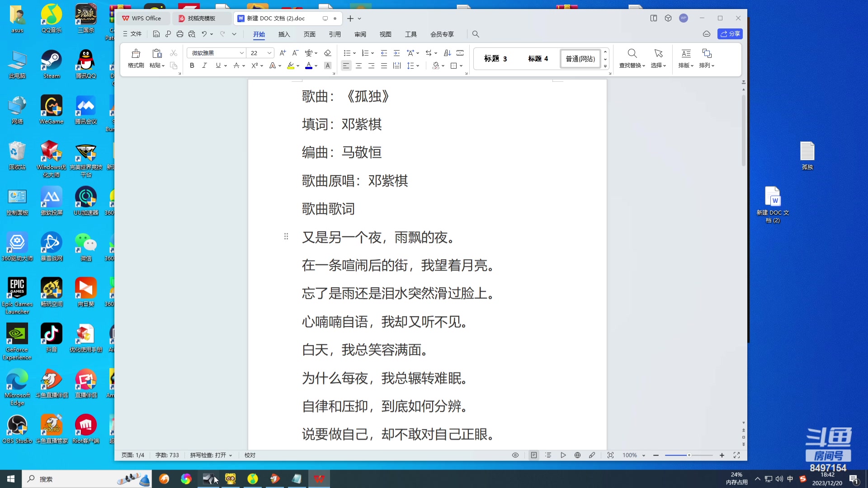Screen dimensions: 868x488
Task: Toggle bold formatting
Action: (192, 66)
